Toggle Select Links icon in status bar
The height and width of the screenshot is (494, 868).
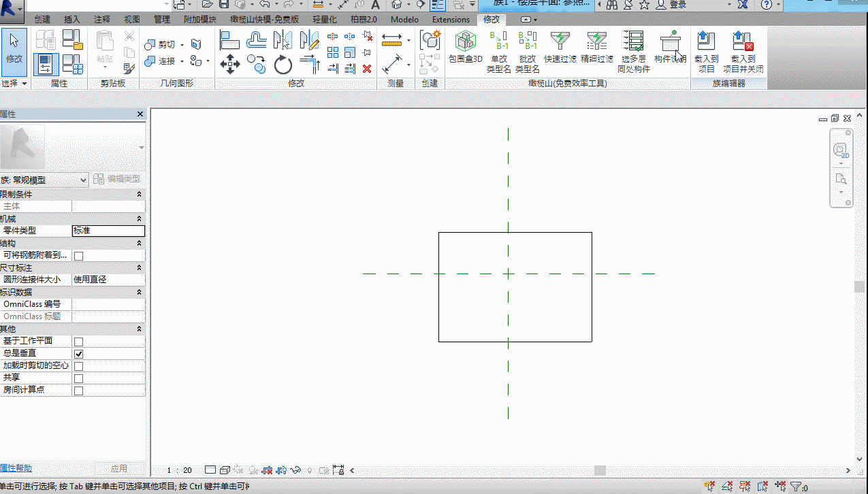tap(709, 487)
